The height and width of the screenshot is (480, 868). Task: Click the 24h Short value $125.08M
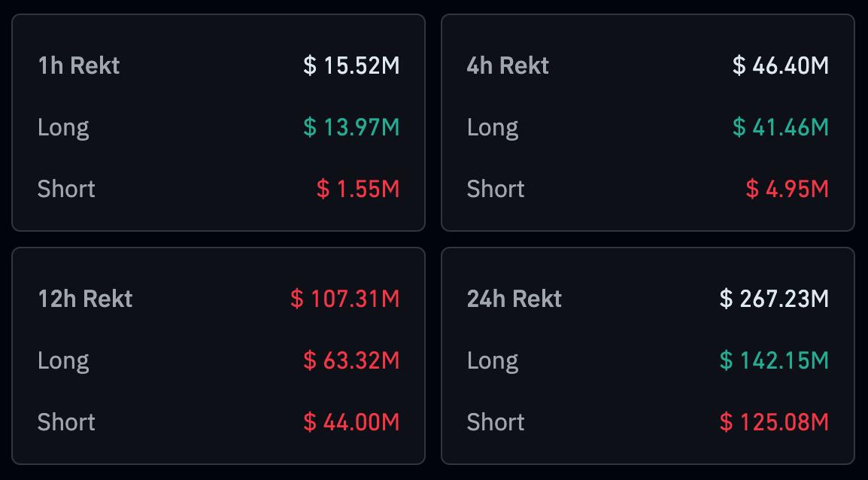774,422
